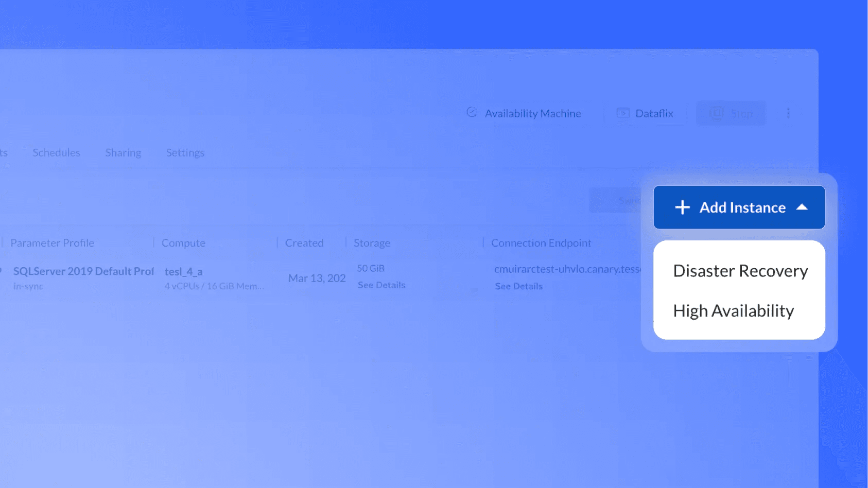Click SQLServer 2019 Default Profile cell
Image resolution: width=868 pixels, height=488 pixels.
pos(83,271)
